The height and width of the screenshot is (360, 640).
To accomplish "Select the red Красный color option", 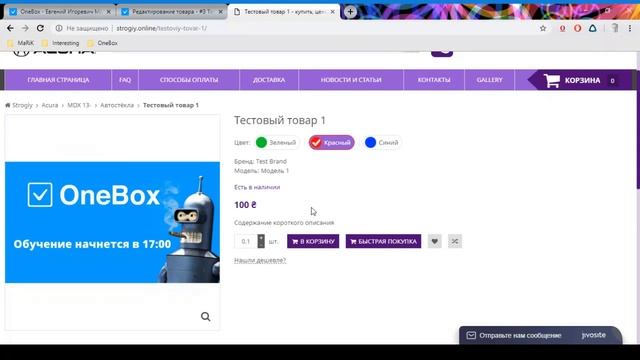I will 331,142.
